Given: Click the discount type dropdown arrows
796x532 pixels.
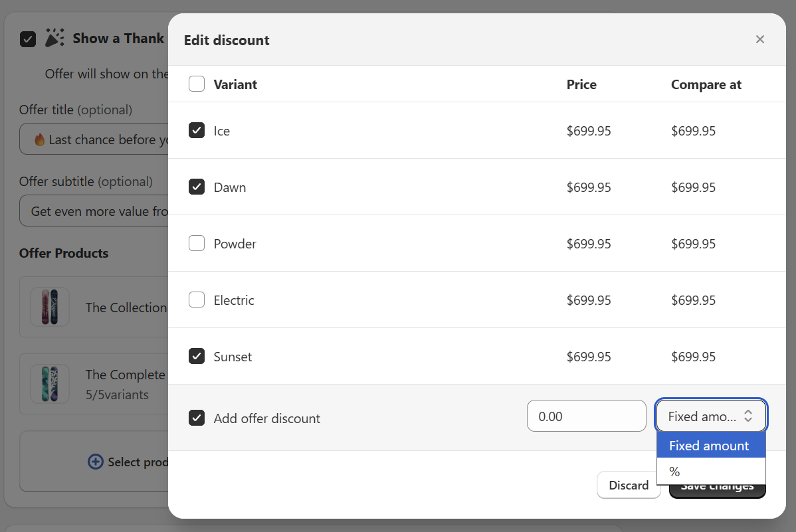Looking at the screenshot, I should tap(748, 416).
